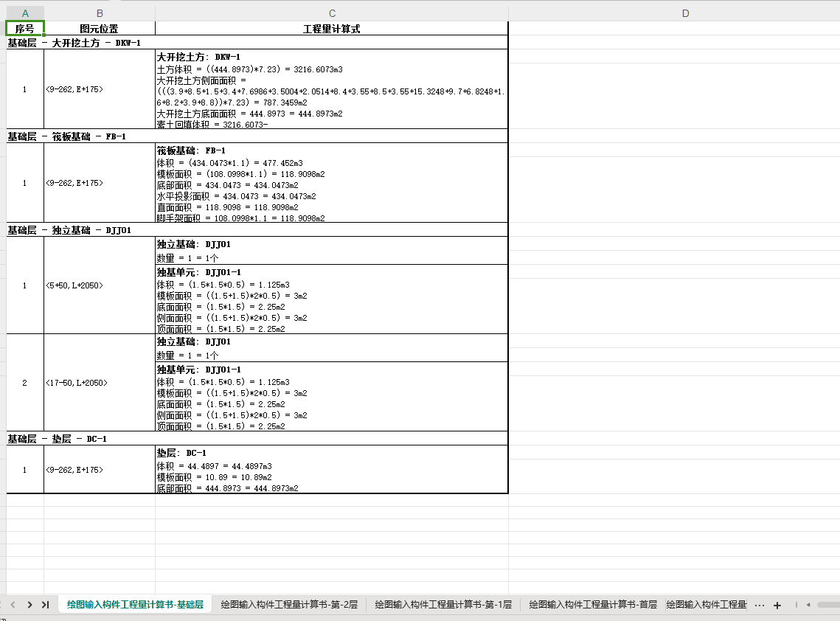Jump to the last sheet tab arrow
The width and height of the screenshot is (840, 621).
coord(46,605)
